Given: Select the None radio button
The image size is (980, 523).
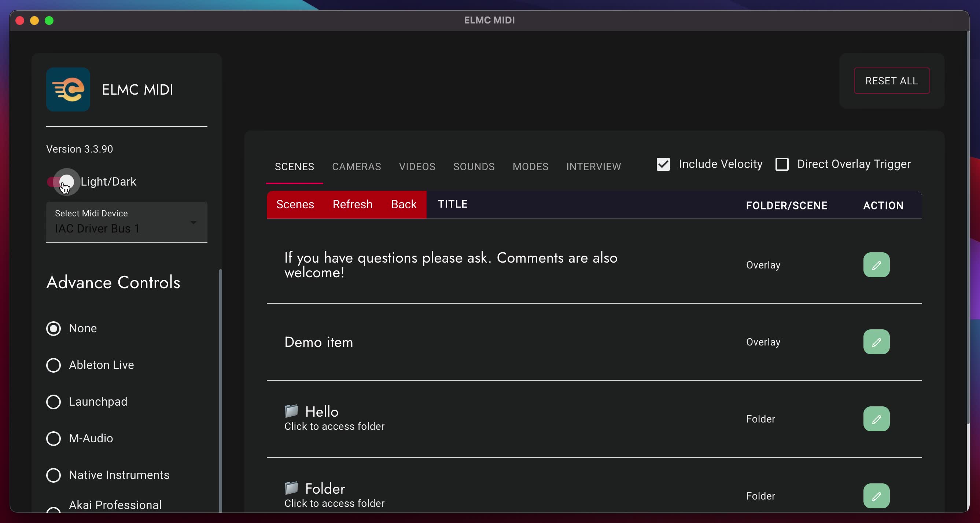Looking at the screenshot, I should [53, 329].
